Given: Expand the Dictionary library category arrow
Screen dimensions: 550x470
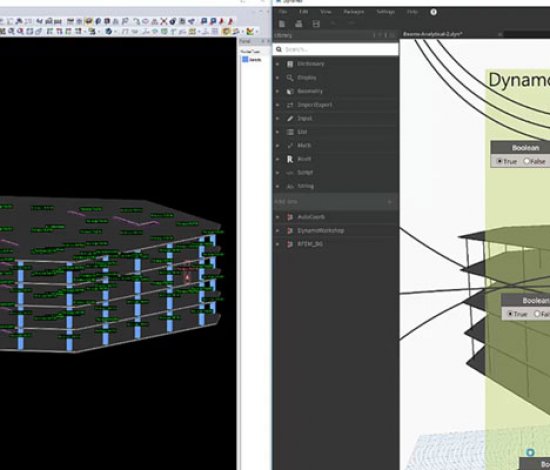Looking at the screenshot, I should pyautogui.click(x=277, y=64).
